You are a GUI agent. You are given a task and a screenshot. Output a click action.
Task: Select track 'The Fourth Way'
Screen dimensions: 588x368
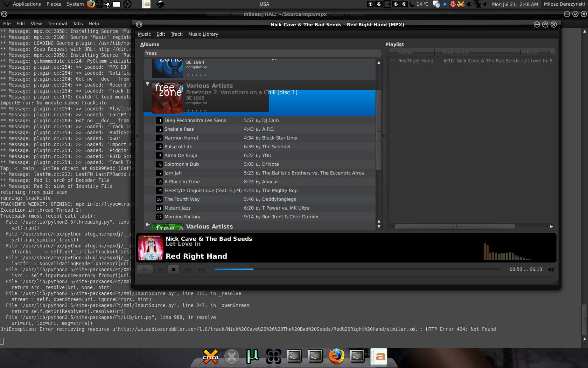[259, 199]
